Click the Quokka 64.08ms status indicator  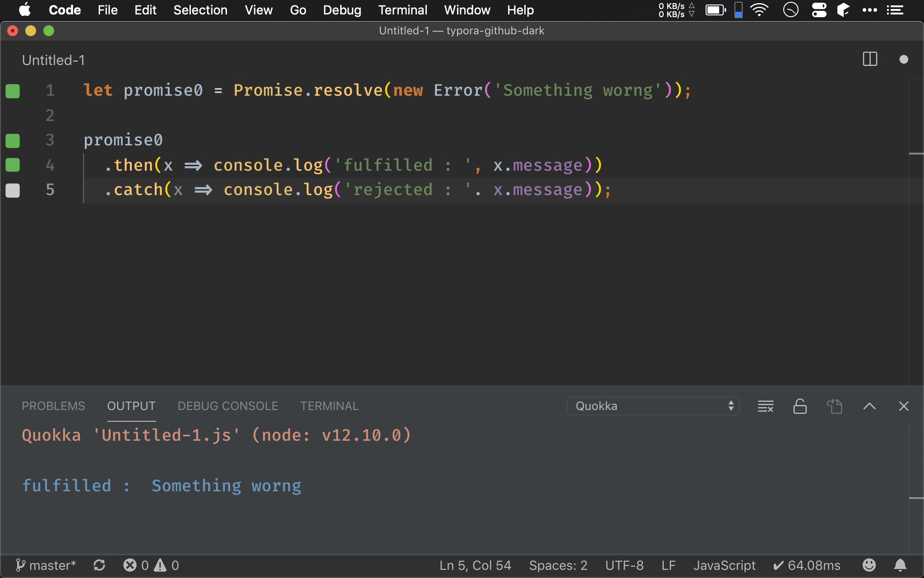[x=807, y=565]
